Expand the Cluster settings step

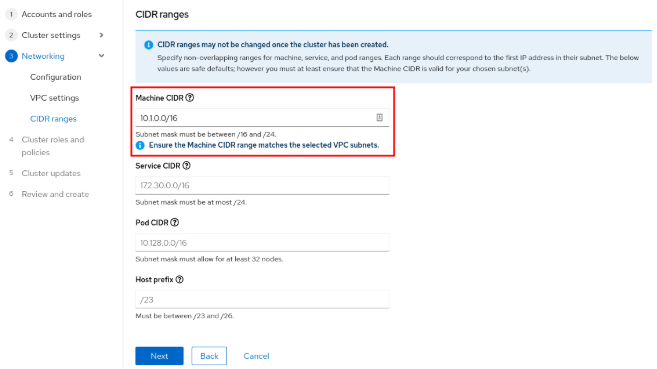pyautogui.click(x=101, y=35)
